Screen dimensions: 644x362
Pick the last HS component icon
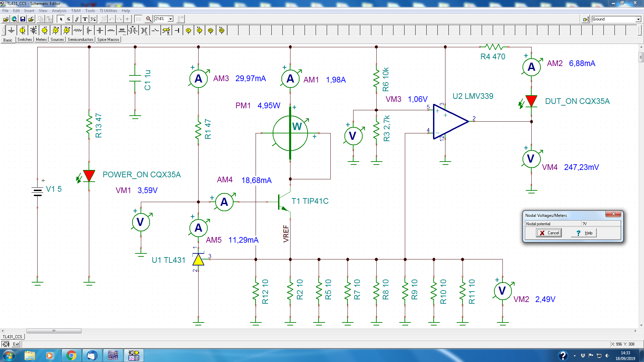point(222,31)
